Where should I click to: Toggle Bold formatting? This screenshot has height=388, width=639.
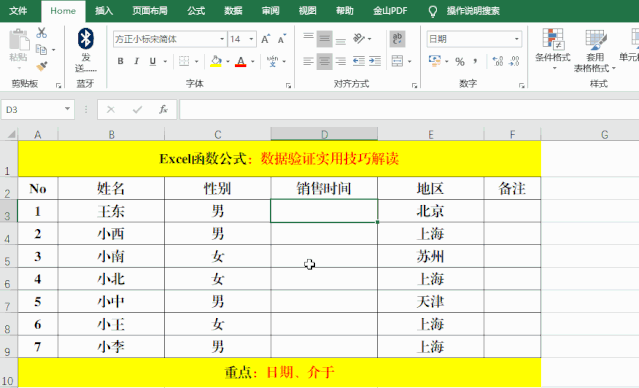coord(120,61)
